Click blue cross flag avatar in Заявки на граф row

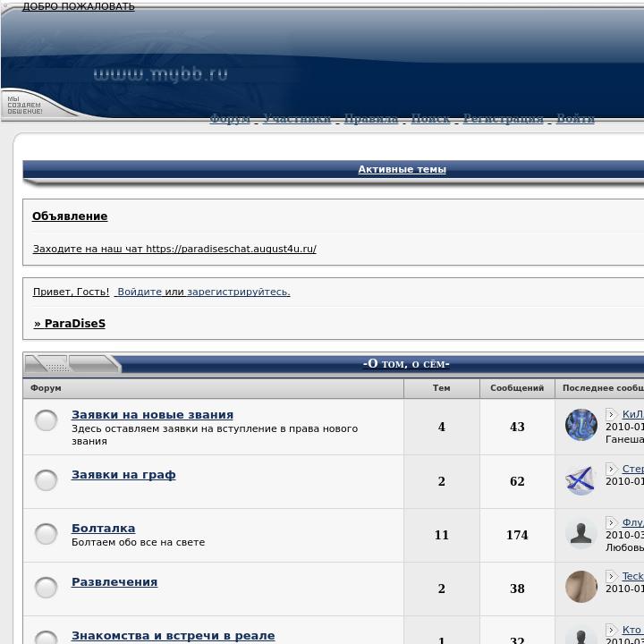tap(581, 479)
